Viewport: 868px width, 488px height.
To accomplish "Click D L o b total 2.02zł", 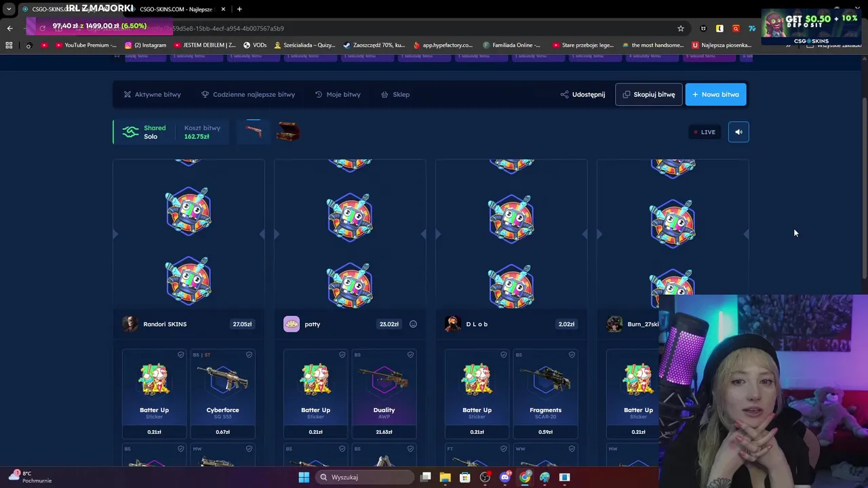I will point(566,324).
